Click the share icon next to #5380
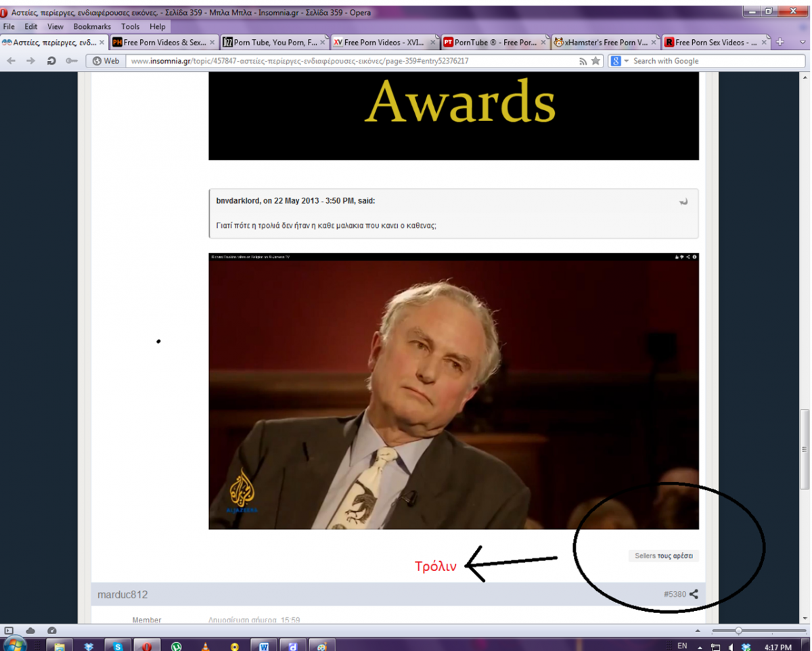Image resolution: width=812 pixels, height=651 pixels. [x=694, y=594]
